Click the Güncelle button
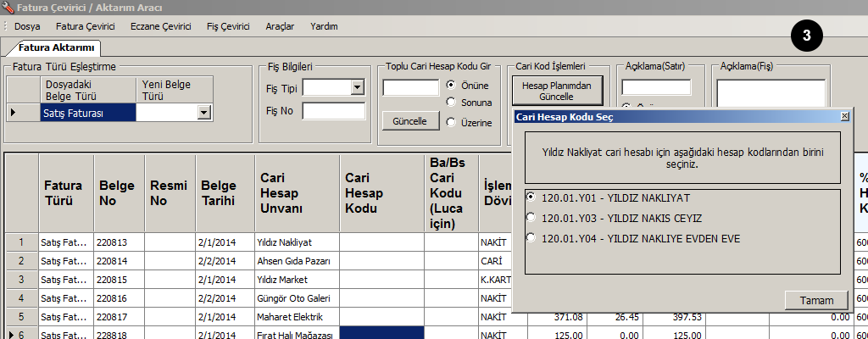This screenshot has height=339, width=868. point(409,121)
